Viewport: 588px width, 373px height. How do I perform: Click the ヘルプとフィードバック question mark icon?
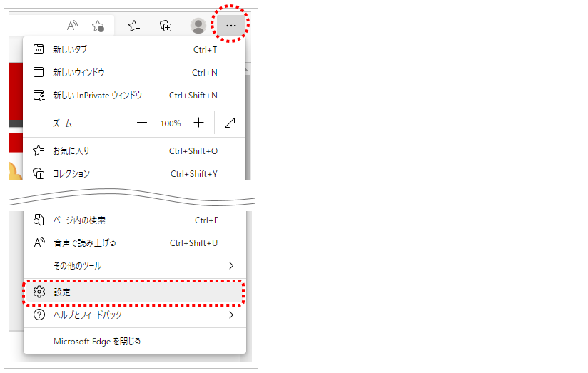39,315
